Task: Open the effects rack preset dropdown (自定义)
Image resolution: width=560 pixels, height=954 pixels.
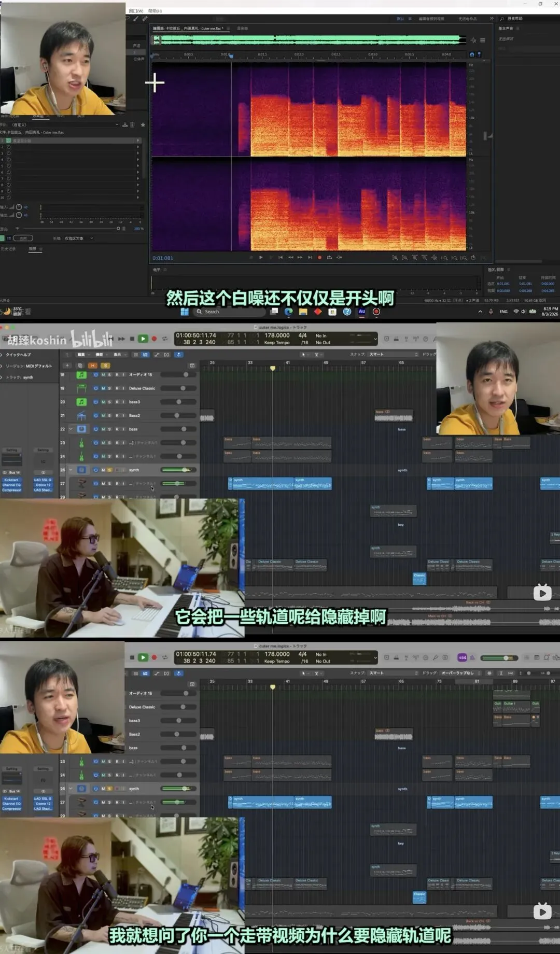Action: point(65,124)
